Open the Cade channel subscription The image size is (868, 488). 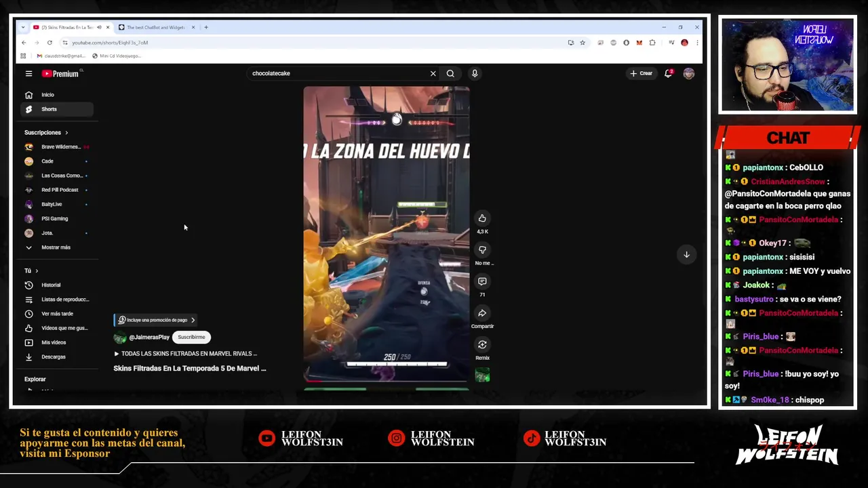click(x=57, y=161)
